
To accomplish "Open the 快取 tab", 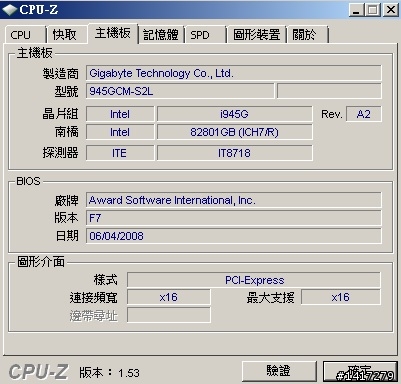I will coord(67,35).
